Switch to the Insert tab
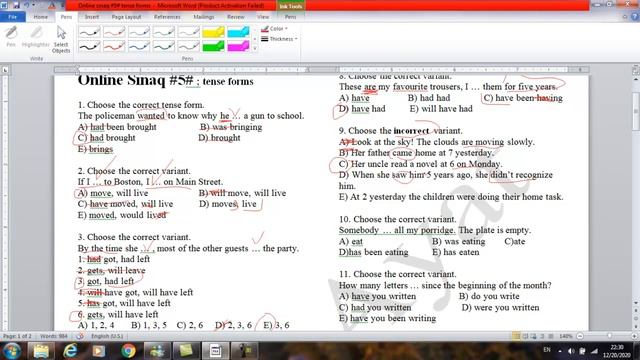Image resolution: width=640 pixels, height=360 pixels. pos(92,17)
